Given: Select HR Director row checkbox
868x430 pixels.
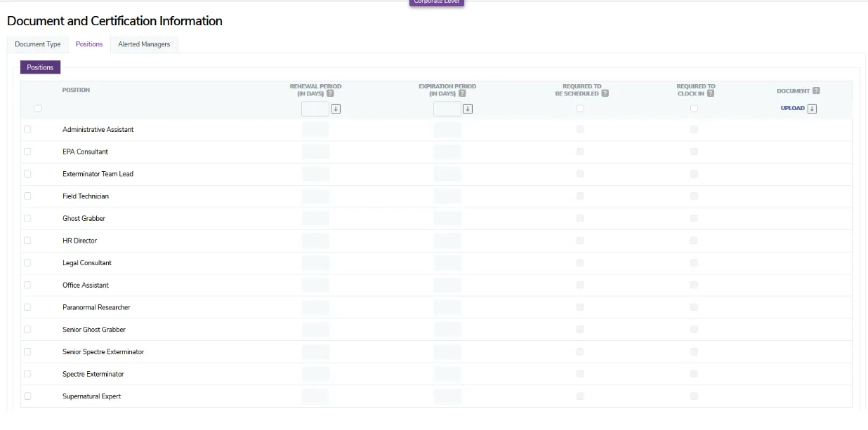Looking at the screenshot, I should 27,241.
